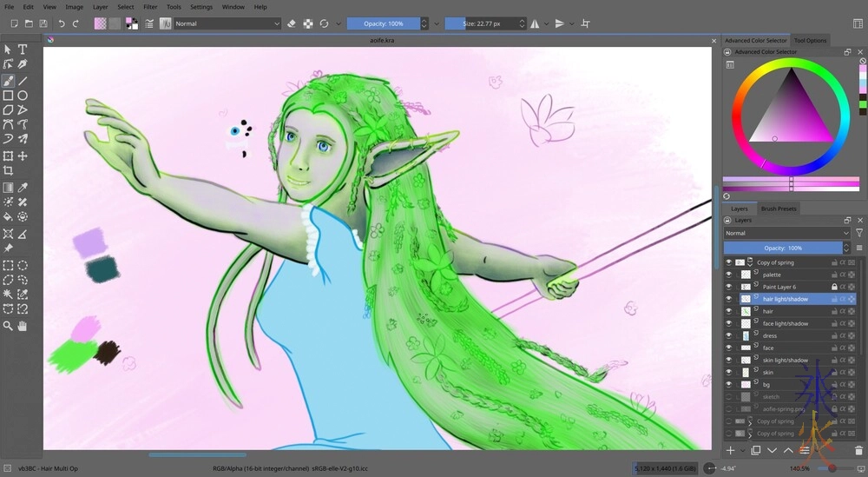
Task: Toggle eraser mode in the top toolbar
Action: [292, 23]
